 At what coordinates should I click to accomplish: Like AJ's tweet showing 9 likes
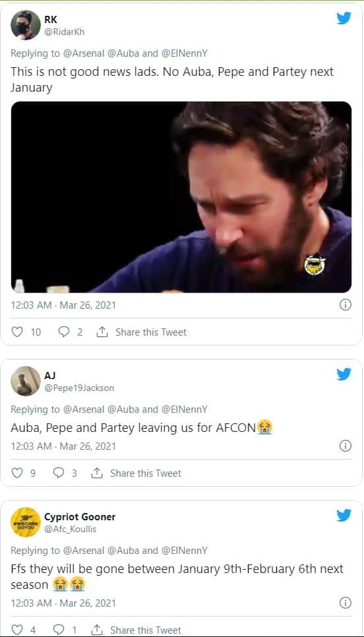pyautogui.click(x=16, y=473)
